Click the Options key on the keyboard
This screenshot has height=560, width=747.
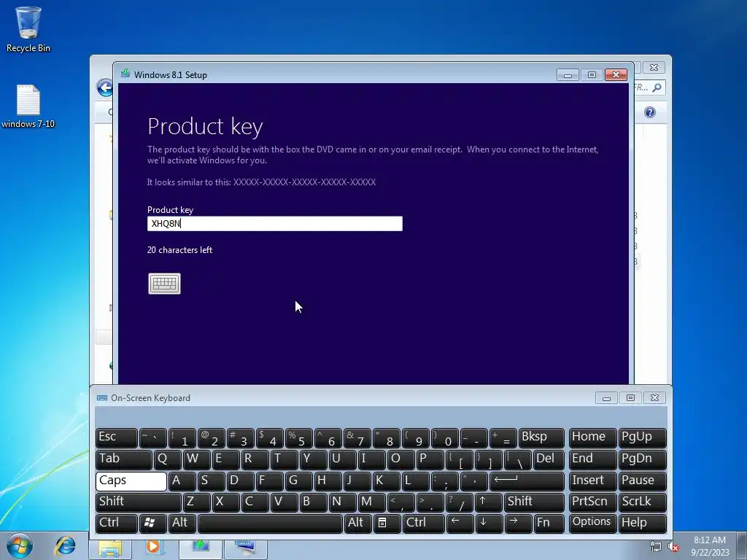592,524
